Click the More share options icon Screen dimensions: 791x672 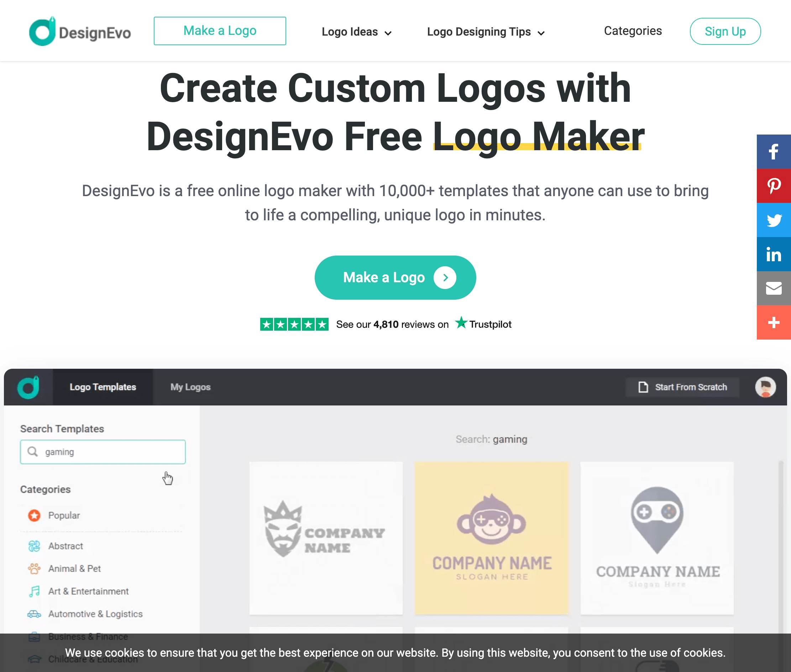tap(774, 323)
